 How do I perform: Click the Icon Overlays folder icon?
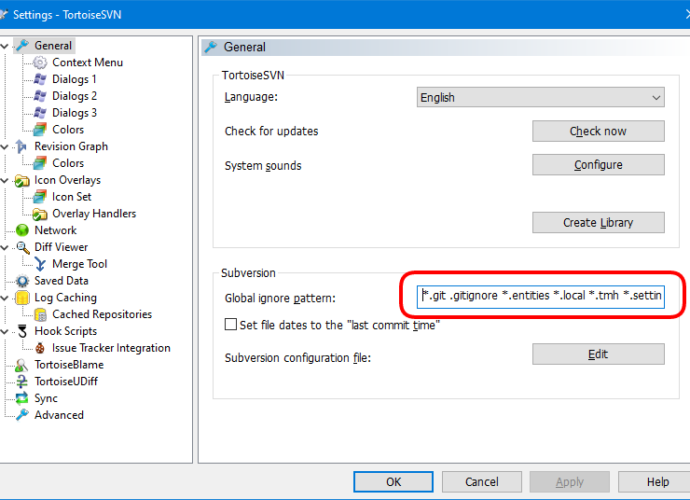pos(22,180)
